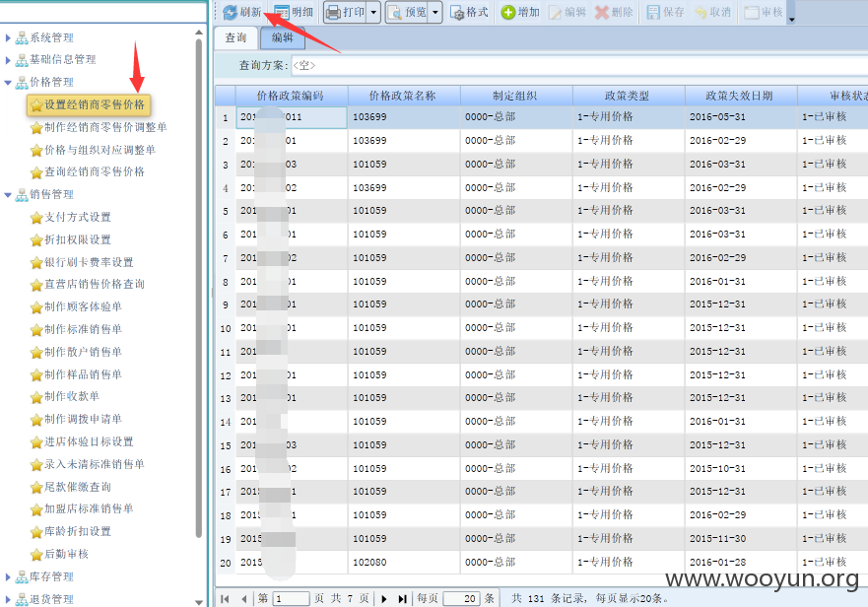Open the 格式 format settings icon
The image size is (868, 607).
tap(457, 13)
